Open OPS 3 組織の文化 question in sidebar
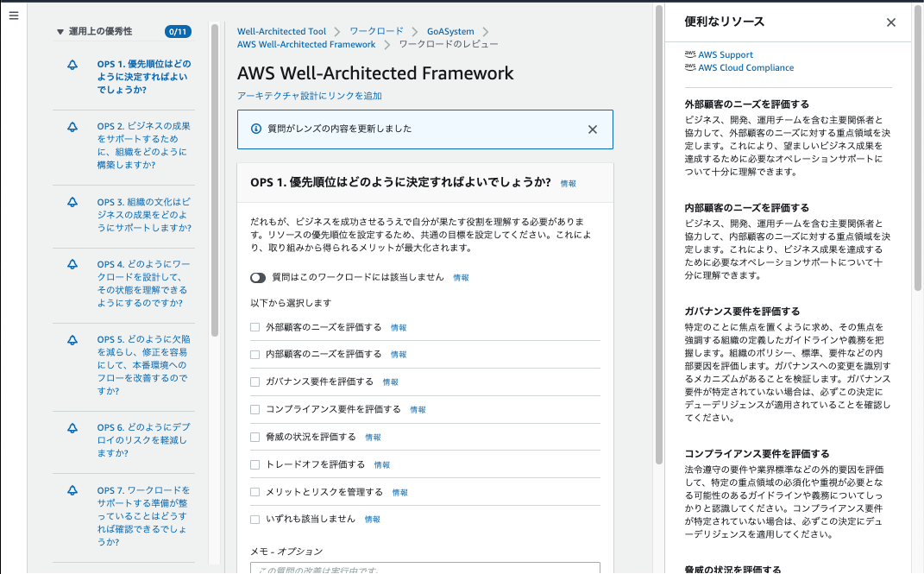 [144, 215]
